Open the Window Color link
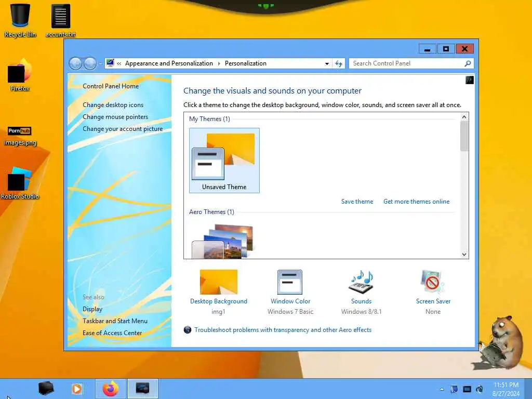Viewport: 532px width, 399px height. click(290, 301)
